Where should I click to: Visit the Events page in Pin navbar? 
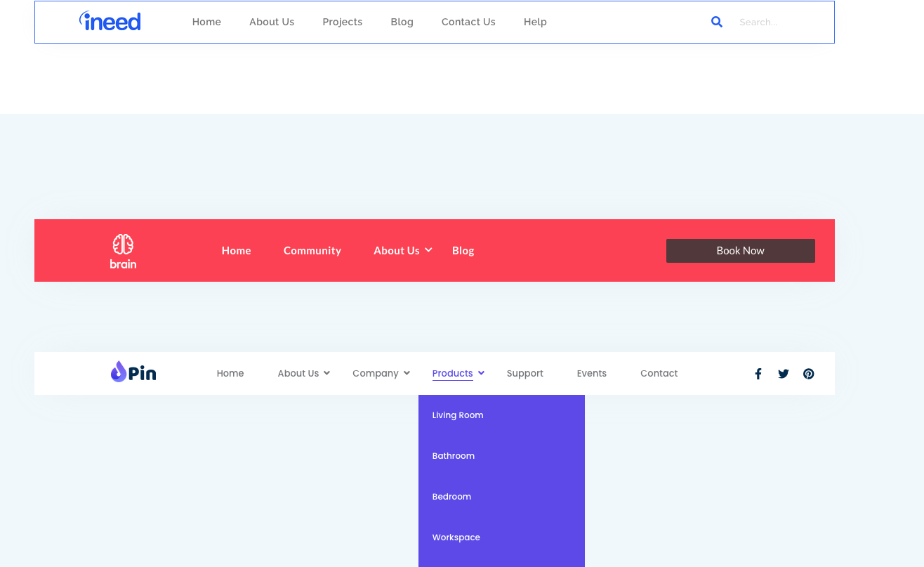tap(592, 374)
